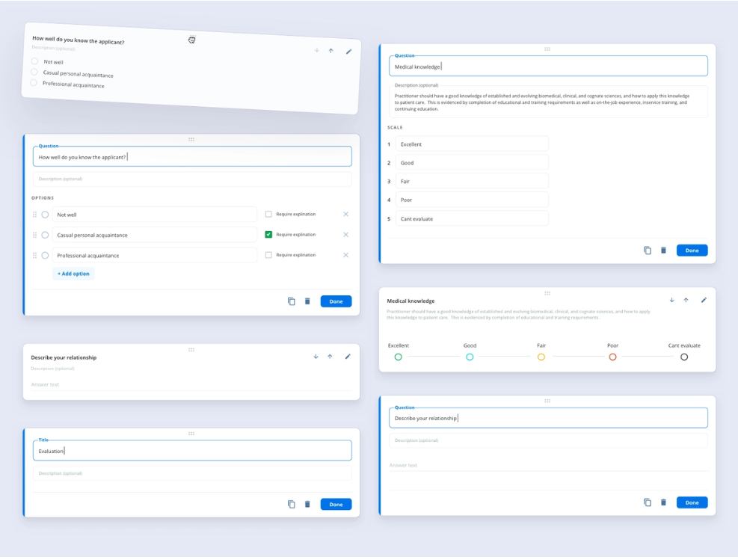Uncheck 'Require explanation' for Casual personal acquaintance
Image resolution: width=738 pixels, height=560 pixels.
coord(268,234)
